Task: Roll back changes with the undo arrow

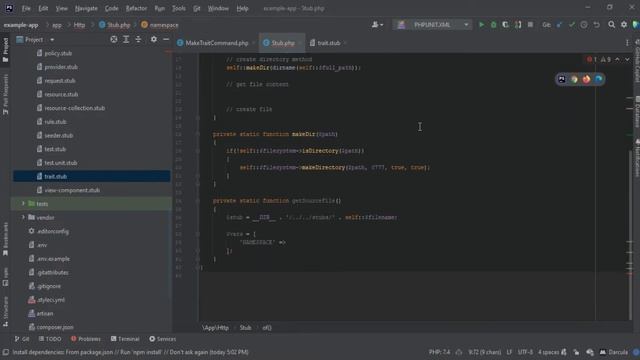Action: coord(597,25)
